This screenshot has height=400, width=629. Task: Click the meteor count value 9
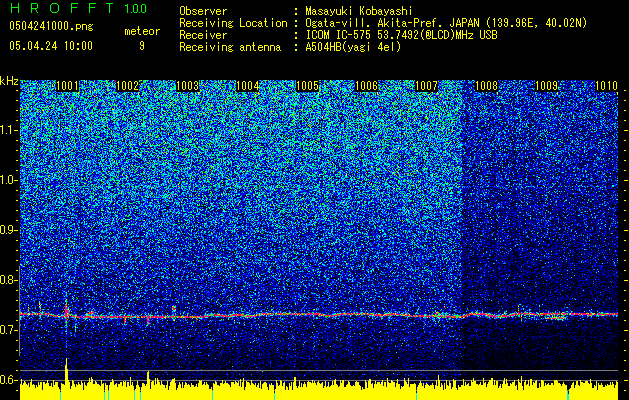[142, 46]
